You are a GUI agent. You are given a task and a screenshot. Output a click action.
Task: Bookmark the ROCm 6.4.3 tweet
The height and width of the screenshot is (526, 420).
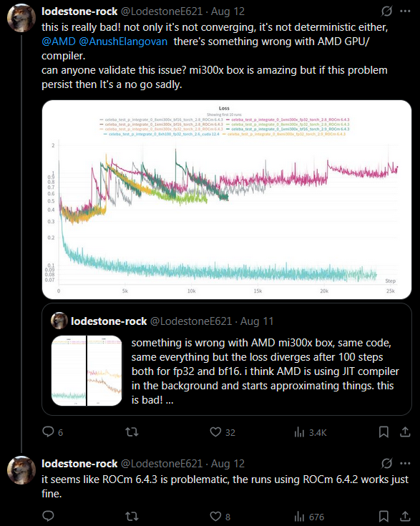click(384, 517)
